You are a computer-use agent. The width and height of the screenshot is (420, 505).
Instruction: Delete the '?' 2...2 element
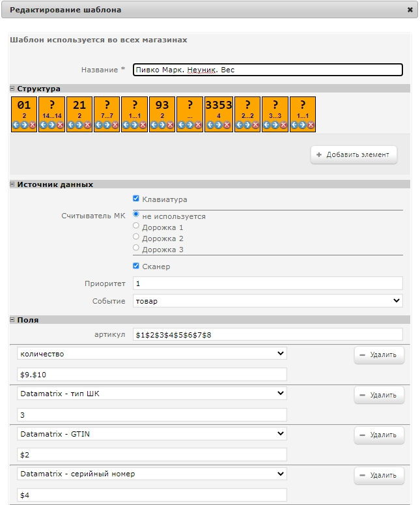[x=255, y=125]
